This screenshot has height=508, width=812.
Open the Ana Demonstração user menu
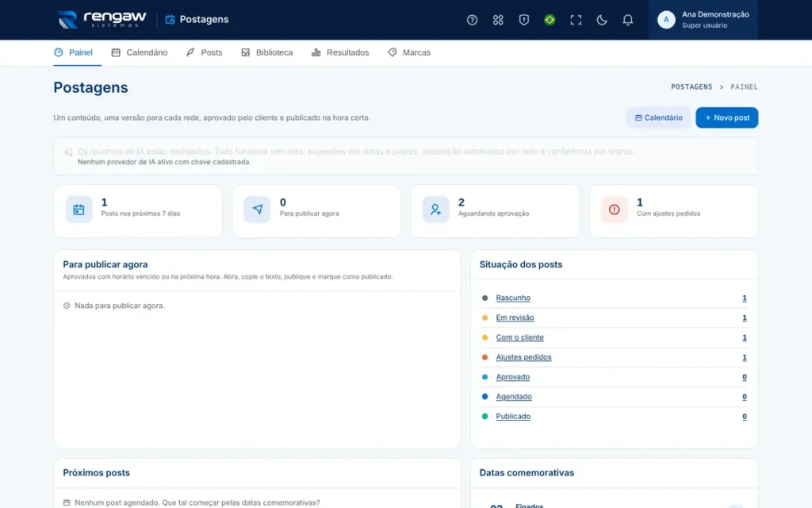[703, 20]
